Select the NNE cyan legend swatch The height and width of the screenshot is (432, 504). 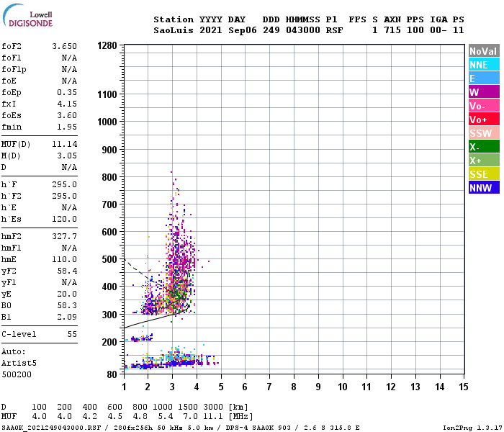point(484,65)
